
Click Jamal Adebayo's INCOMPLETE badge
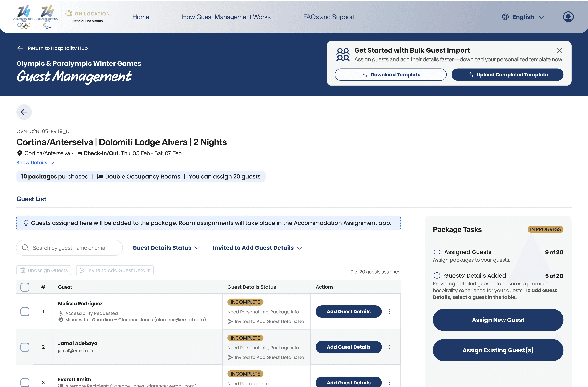245,338
